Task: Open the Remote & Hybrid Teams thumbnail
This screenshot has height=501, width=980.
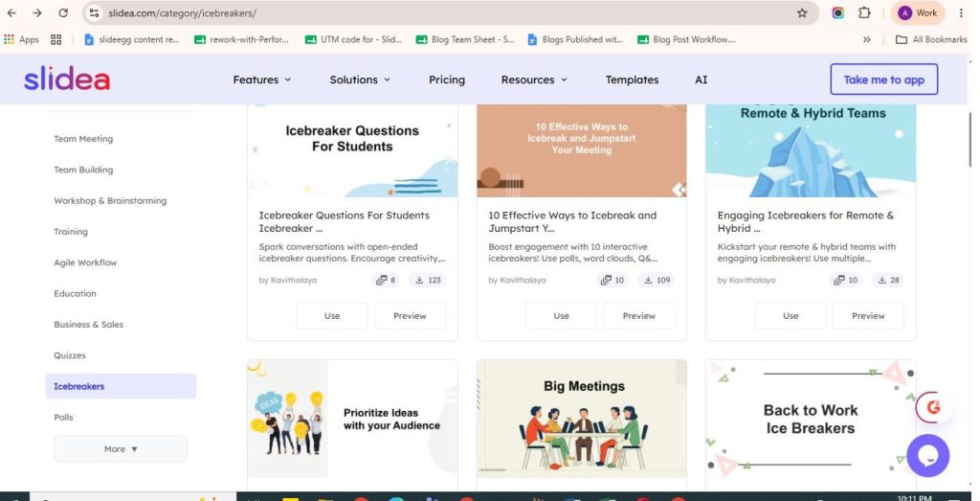Action: pyautogui.click(x=811, y=150)
